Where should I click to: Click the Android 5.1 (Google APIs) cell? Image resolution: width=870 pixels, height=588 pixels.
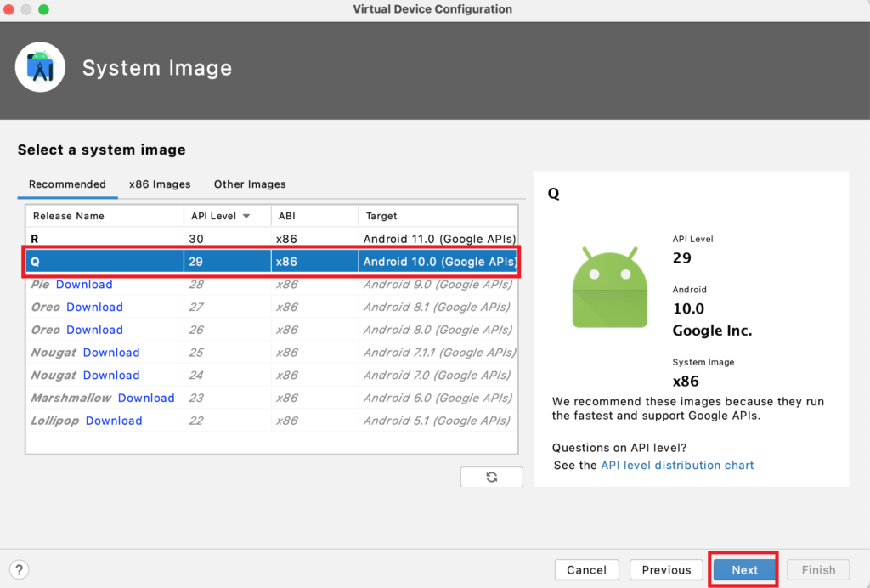(x=438, y=421)
